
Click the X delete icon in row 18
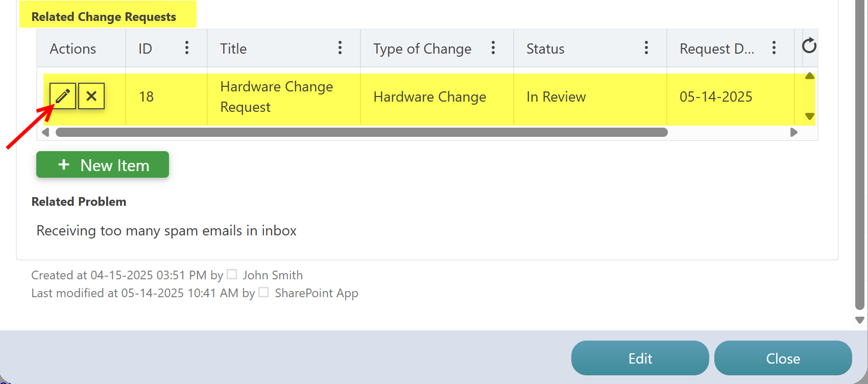(x=91, y=96)
